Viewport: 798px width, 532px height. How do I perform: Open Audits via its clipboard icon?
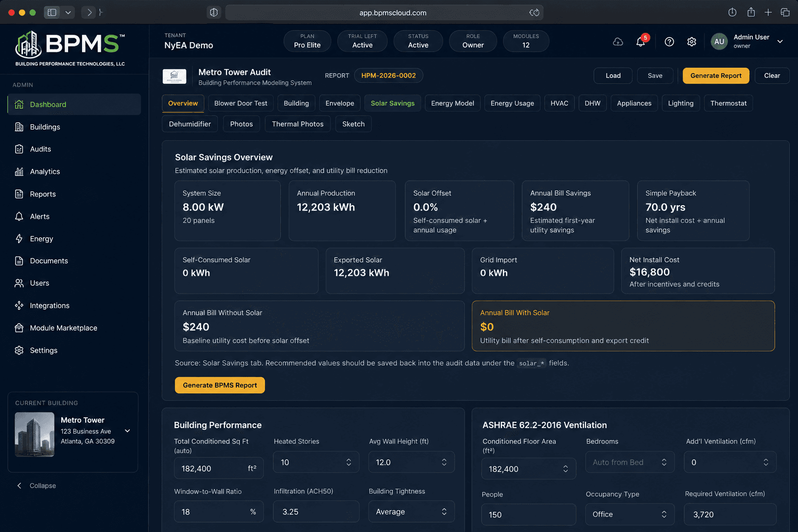[19, 149]
